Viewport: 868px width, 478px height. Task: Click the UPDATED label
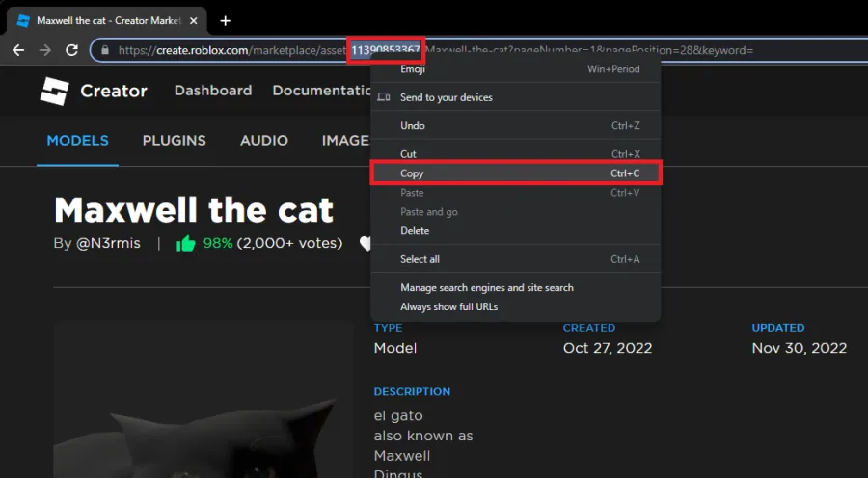777,328
